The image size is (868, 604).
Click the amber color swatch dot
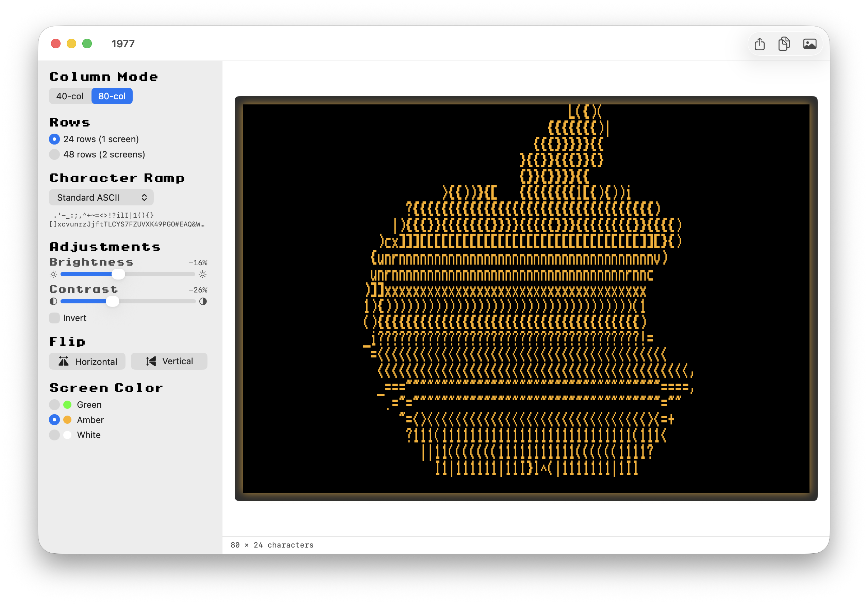click(x=67, y=420)
